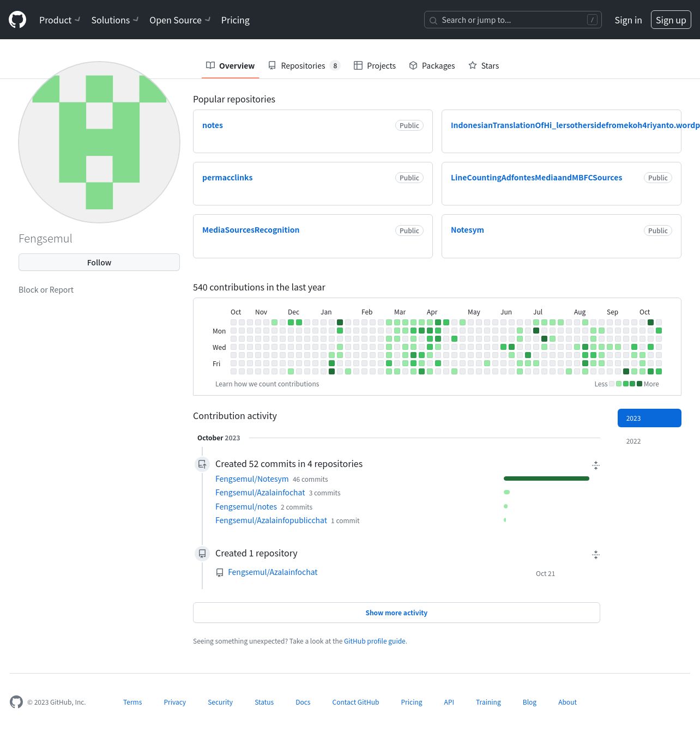700x733 pixels.
Task: Collapse the 'Created 52 commits' section
Action: pyautogui.click(x=596, y=465)
